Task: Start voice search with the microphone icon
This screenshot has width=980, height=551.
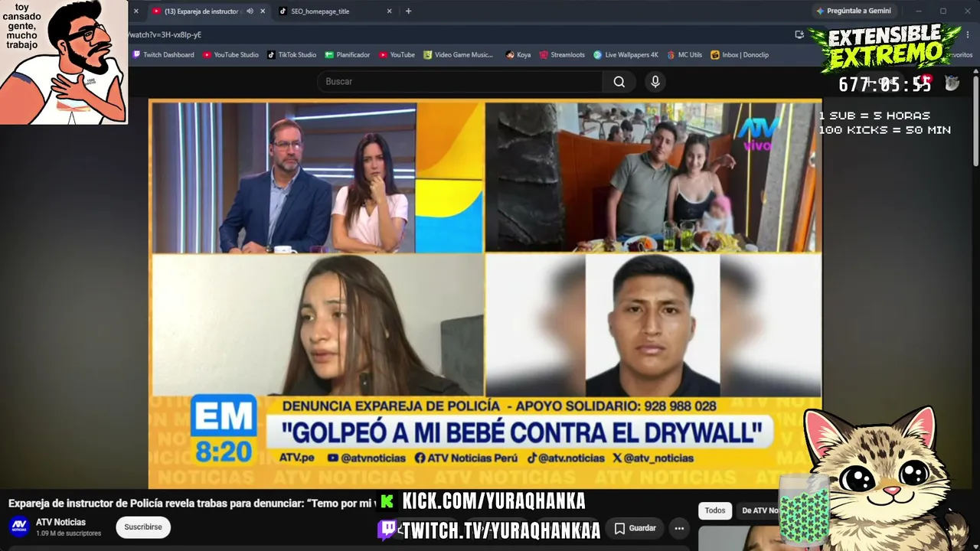Action: [x=655, y=82]
